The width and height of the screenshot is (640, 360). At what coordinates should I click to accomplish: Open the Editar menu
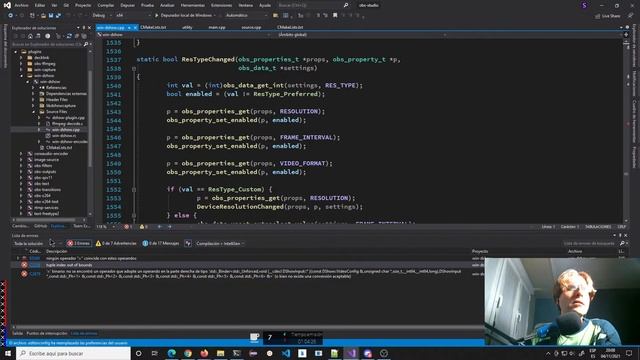click(x=40, y=5)
